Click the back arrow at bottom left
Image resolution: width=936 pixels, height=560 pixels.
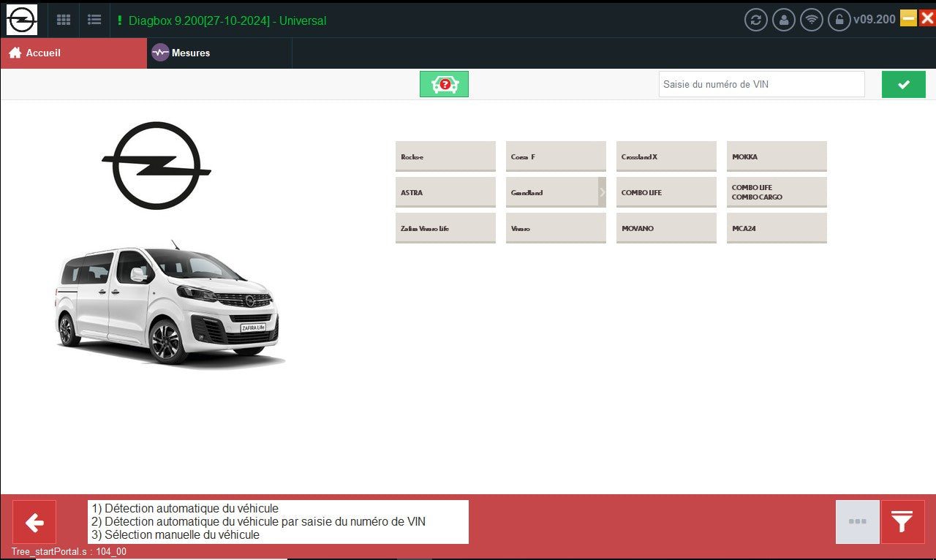point(34,522)
